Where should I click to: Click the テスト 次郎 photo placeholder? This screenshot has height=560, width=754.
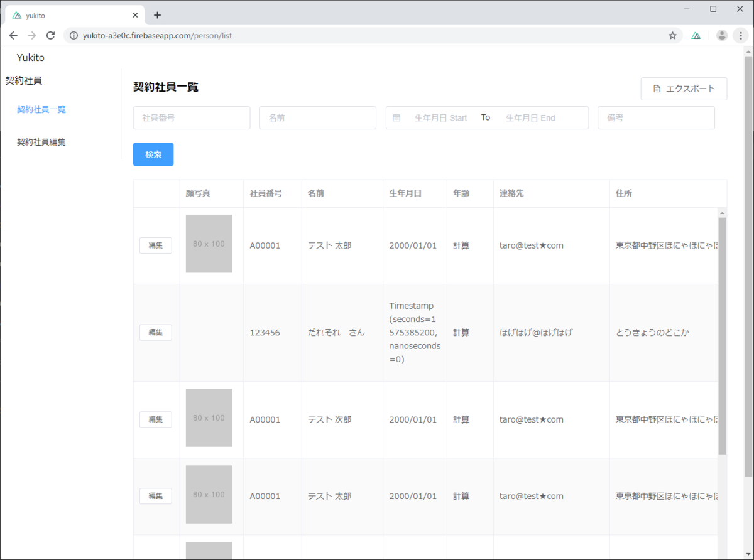click(x=209, y=417)
